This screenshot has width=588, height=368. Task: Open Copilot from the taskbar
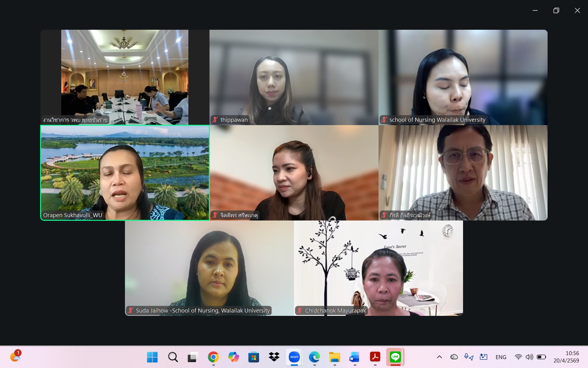tap(233, 357)
